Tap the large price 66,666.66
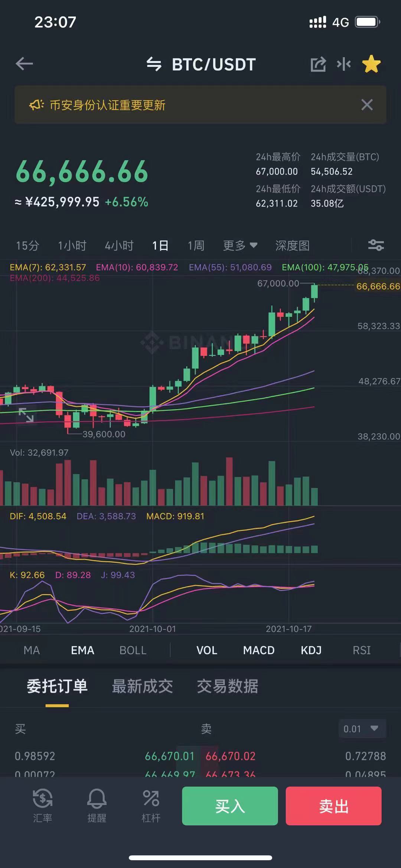This screenshot has width=401, height=868. tap(82, 172)
